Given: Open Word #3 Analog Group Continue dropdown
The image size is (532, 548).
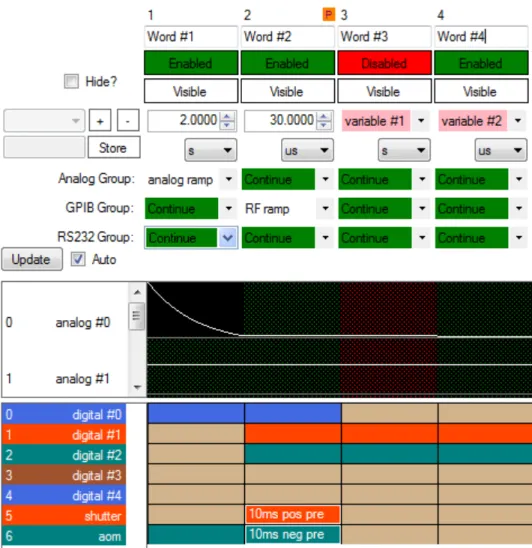Looking at the screenshot, I should (422, 179).
